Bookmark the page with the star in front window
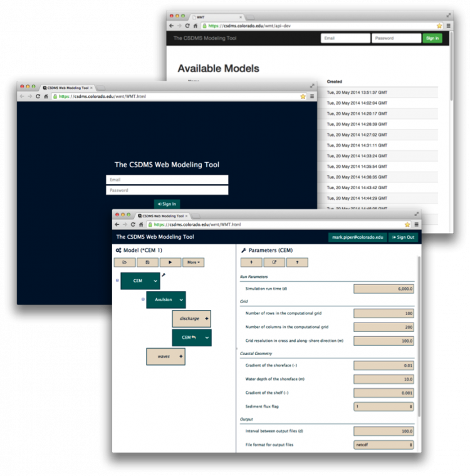This screenshot has width=470, height=476. pyautogui.click(x=407, y=224)
